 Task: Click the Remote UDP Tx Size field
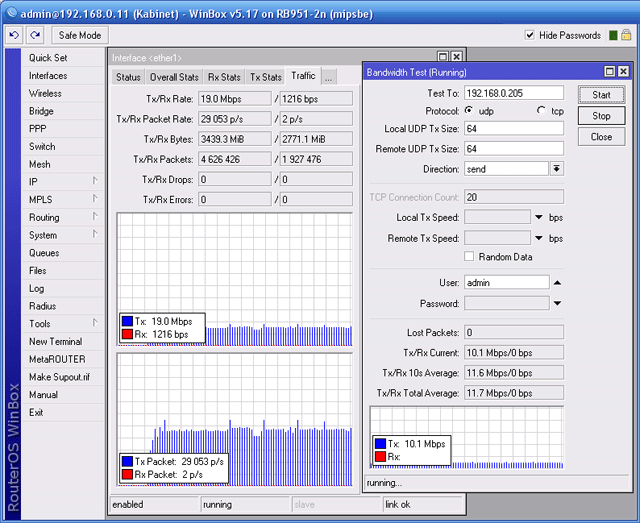pos(514,149)
